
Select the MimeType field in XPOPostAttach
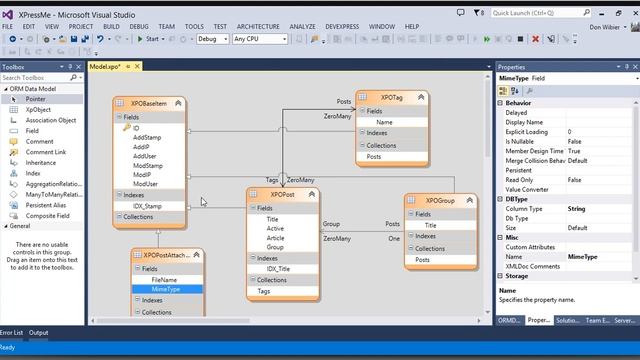pos(166,289)
